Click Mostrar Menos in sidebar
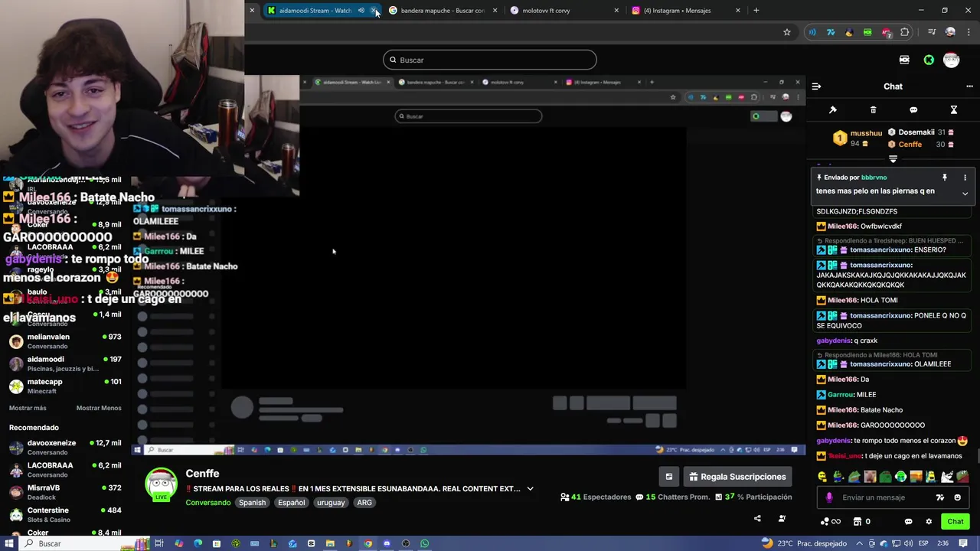 coord(99,408)
